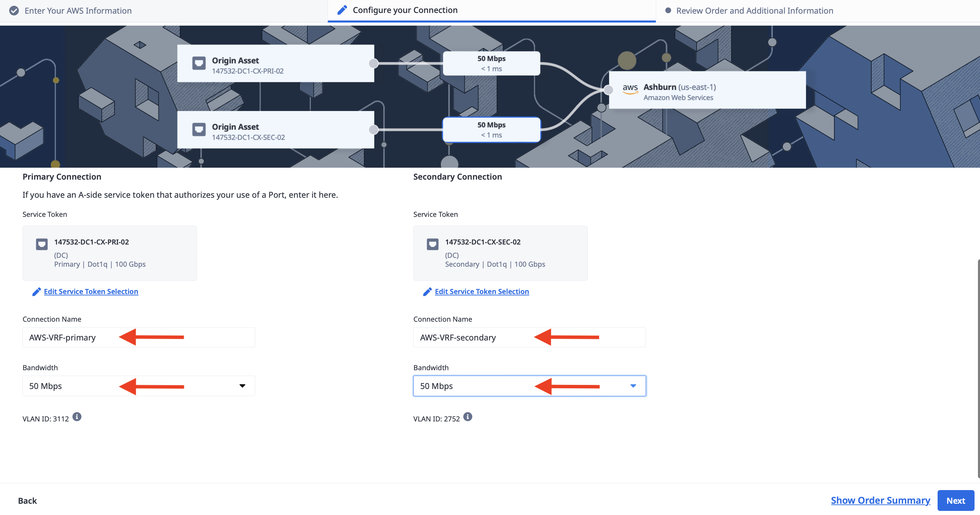Click the Review Order tab step
The width and height of the screenshot is (980, 515).
tap(753, 10)
